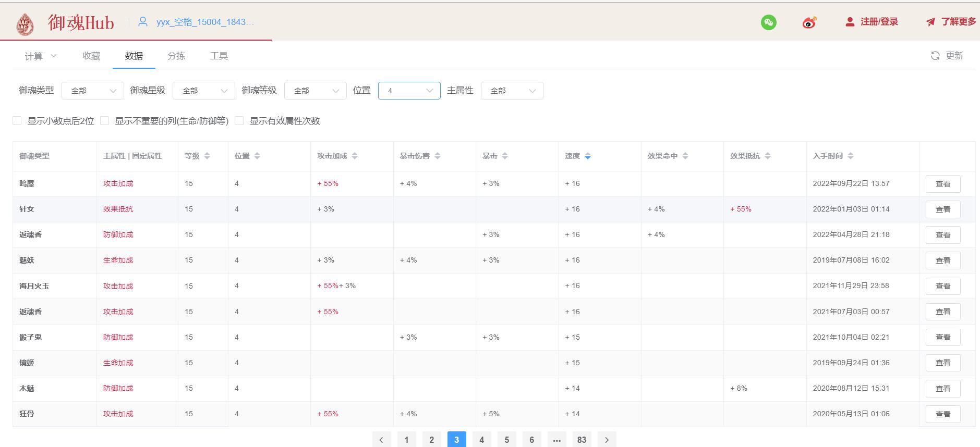The image size is (980, 447).
Task: Click the 效果抵抗 main attribute of 针女
Action: [118, 209]
